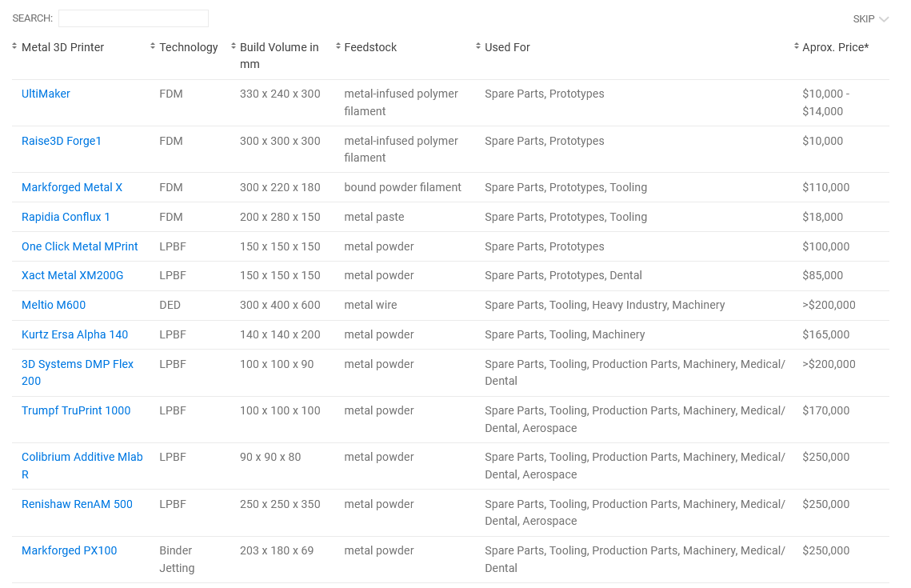Open the UltiMaker printer link
Screen dimensions: 911x588
[46, 94]
